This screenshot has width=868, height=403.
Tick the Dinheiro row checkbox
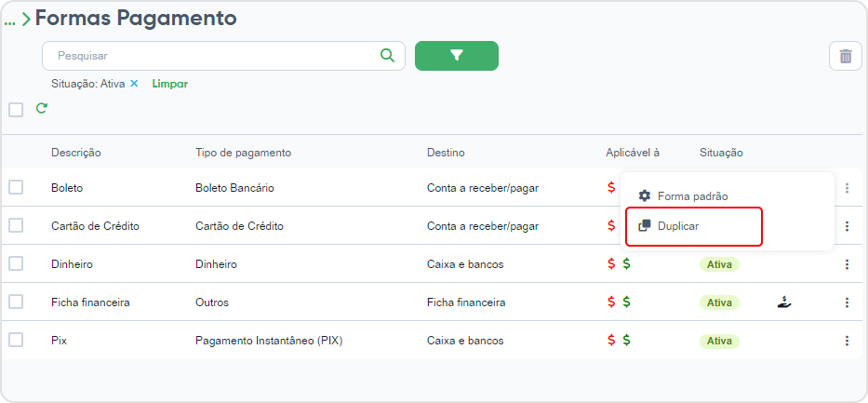[16, 264]
